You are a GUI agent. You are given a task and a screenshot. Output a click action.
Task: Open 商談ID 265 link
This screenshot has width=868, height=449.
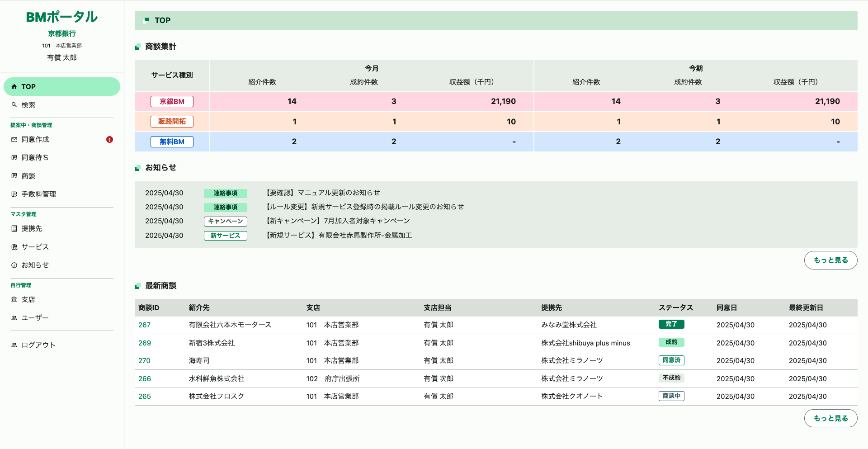tap(144, 397)
